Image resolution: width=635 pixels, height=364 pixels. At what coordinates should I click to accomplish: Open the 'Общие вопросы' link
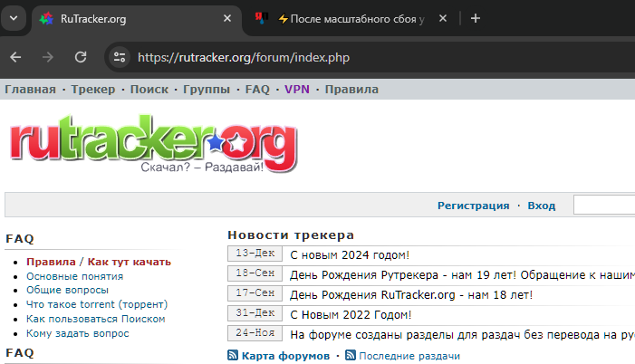pyautogui.click(x=67, y=290)
